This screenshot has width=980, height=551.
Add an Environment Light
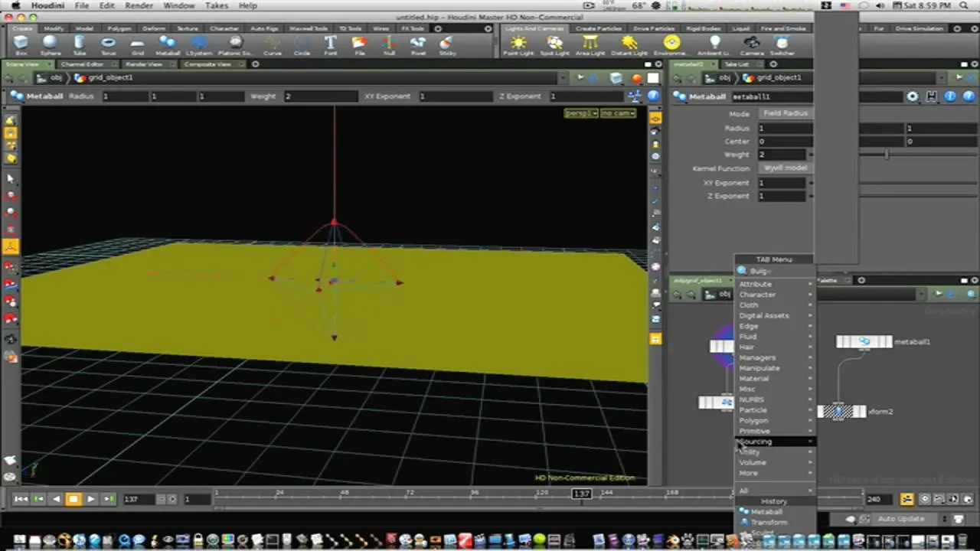671,45
